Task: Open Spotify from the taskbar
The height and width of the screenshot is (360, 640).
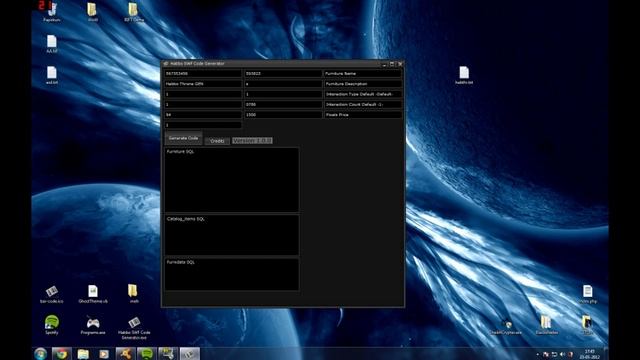Action: point(147,354)
